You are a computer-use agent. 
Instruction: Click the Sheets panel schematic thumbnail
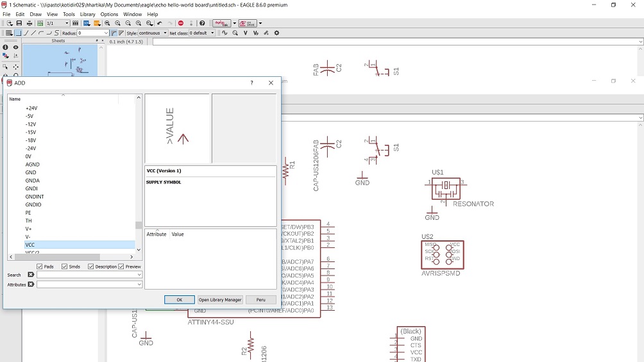[x=60, y=60]
